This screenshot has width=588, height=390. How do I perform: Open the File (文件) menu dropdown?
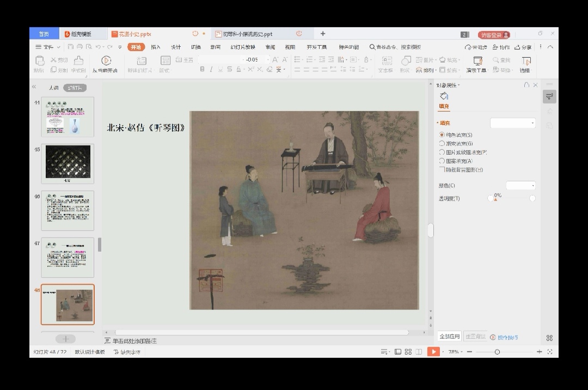pyautogui.click(x=48, y=47)
